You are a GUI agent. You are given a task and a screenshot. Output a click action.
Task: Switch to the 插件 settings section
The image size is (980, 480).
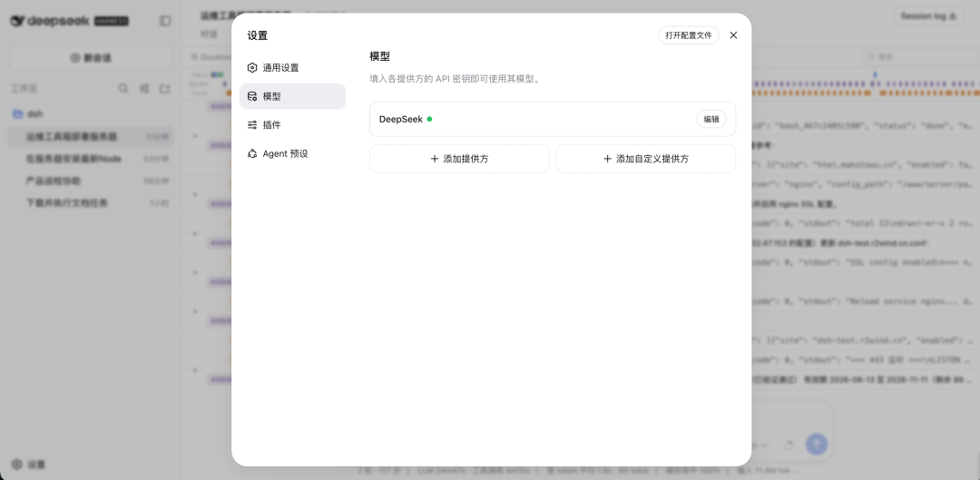coord(292,125)
